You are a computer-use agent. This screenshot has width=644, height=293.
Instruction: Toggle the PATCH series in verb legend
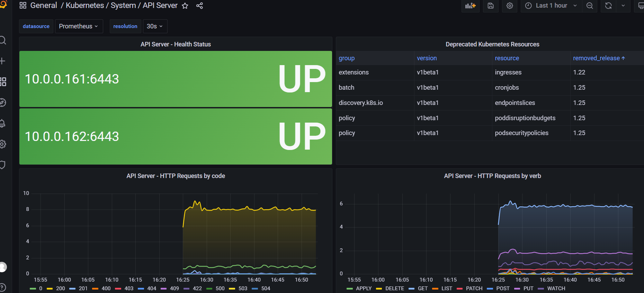(474, 288)
